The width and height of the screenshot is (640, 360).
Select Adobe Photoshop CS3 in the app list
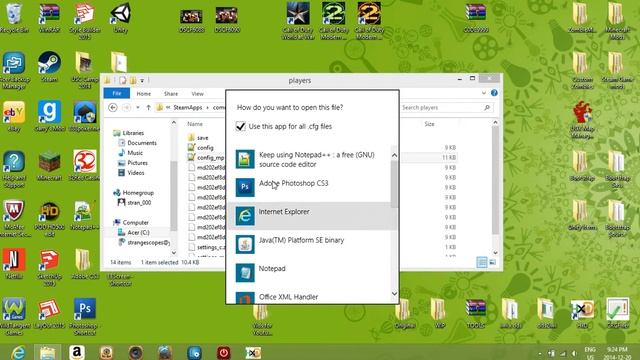(313, 187)
